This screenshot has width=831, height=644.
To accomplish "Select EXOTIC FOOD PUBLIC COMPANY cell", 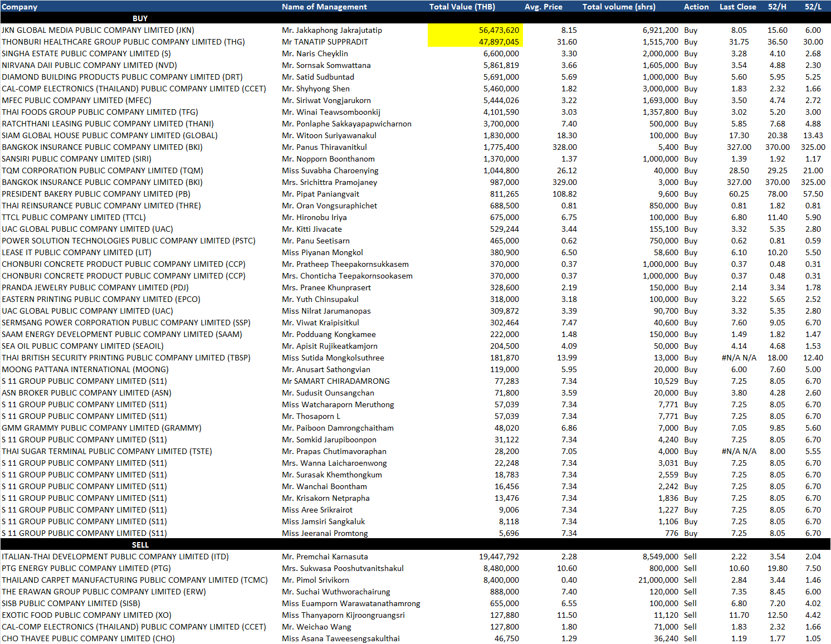I will point(86,615).
